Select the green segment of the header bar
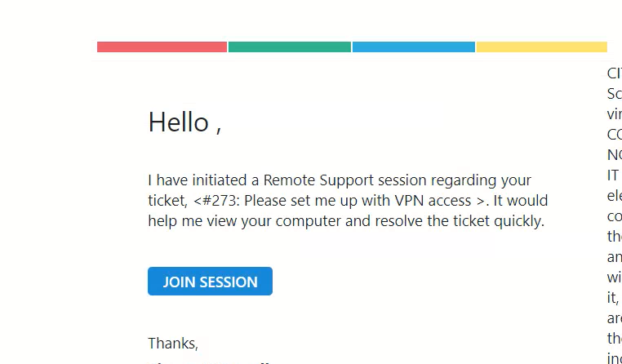The image size is (622, 364). (290, 47)
